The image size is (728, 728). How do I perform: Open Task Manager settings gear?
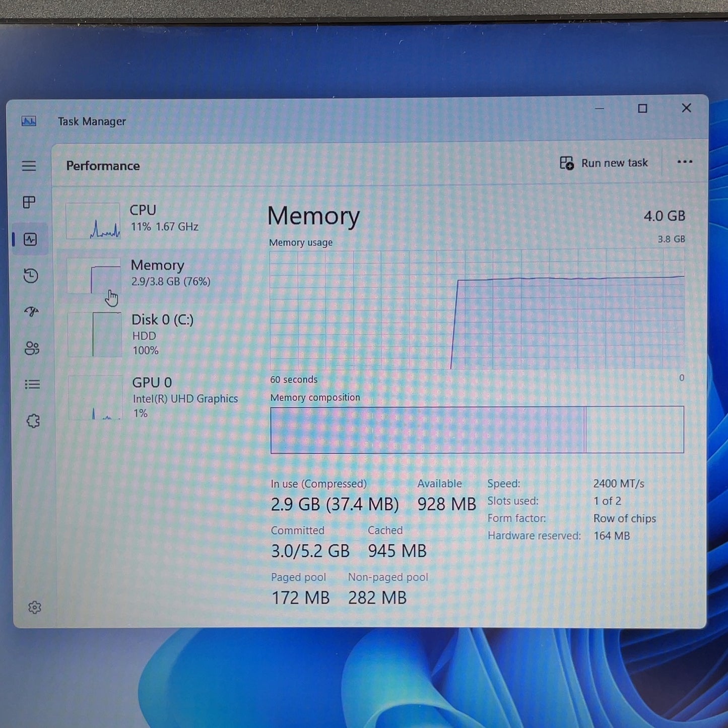(34, 607)
